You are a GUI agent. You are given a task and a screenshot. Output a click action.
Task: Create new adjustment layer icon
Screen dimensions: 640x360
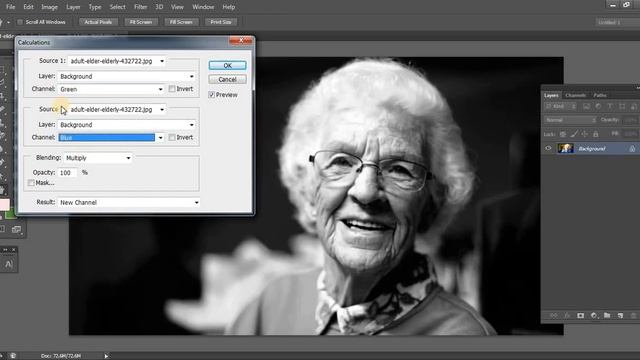click(594, 316)
